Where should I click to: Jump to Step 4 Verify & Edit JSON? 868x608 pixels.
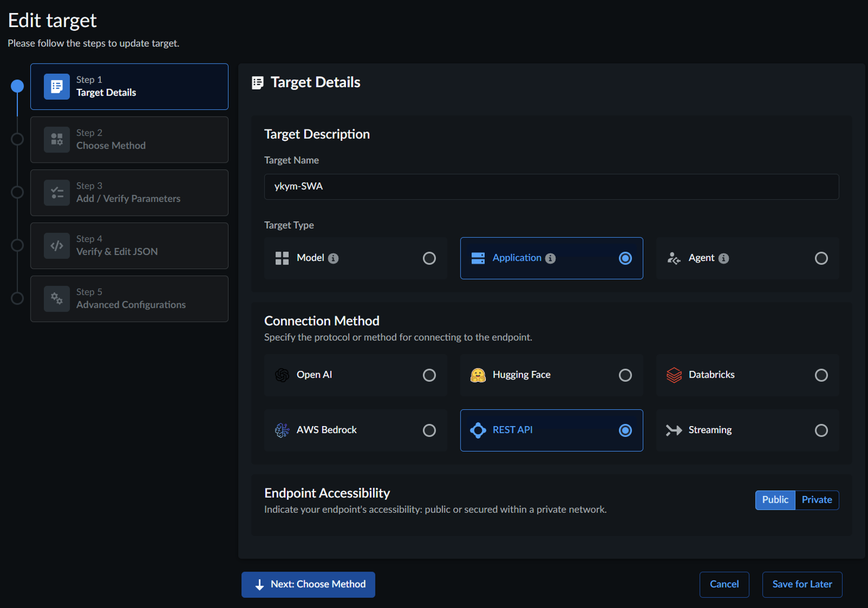129,246
